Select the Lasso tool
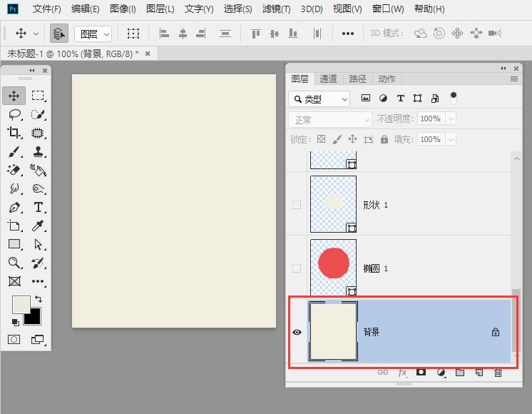532x414 pixels. (14, 114)
